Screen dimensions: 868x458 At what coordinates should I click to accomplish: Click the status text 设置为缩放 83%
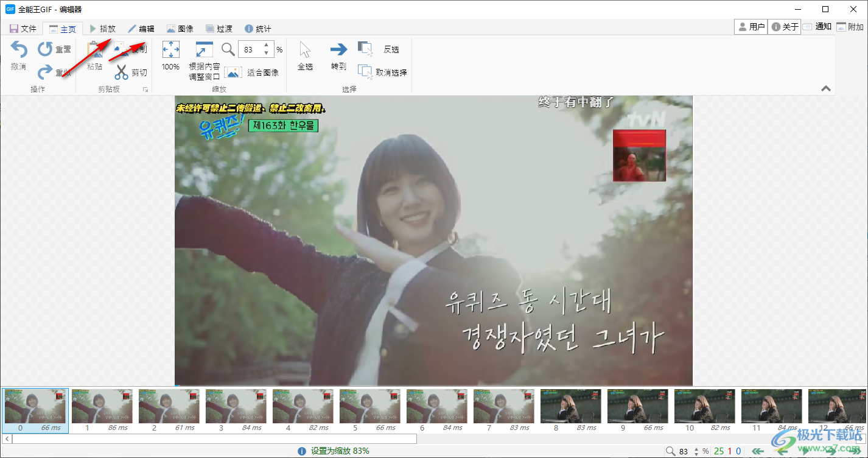pyautogui.click(x=340, y=451)
